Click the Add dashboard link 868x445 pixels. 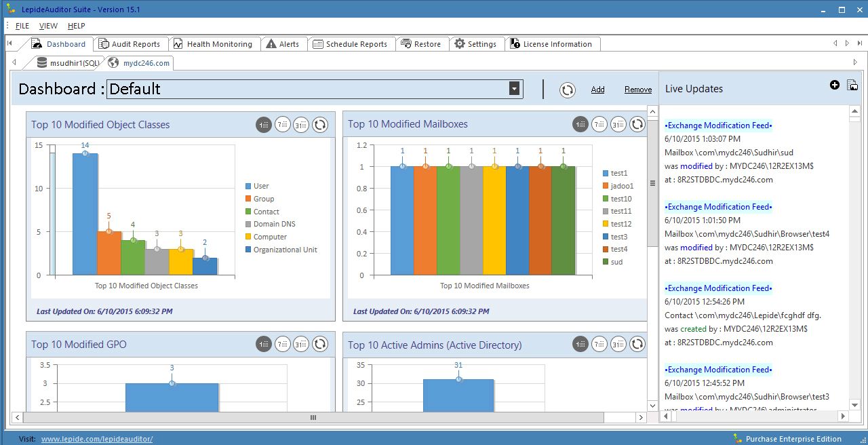click(x=597, y=90)
